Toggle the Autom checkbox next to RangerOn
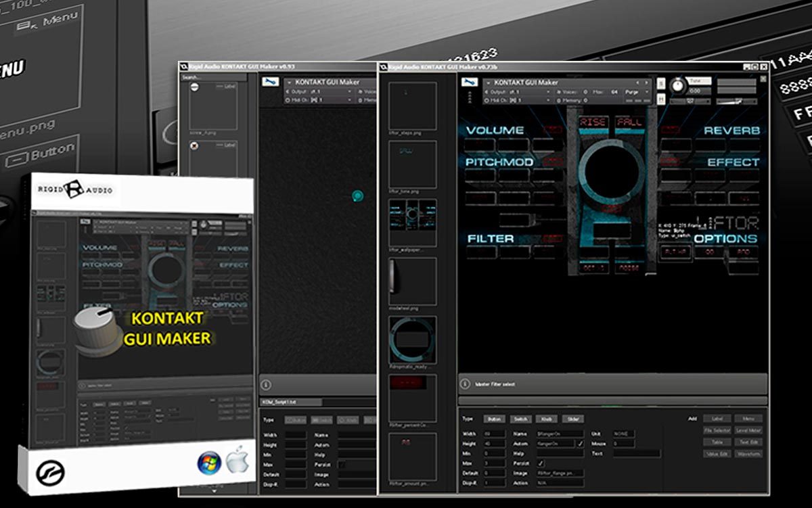812x508 pixels. 579,443
